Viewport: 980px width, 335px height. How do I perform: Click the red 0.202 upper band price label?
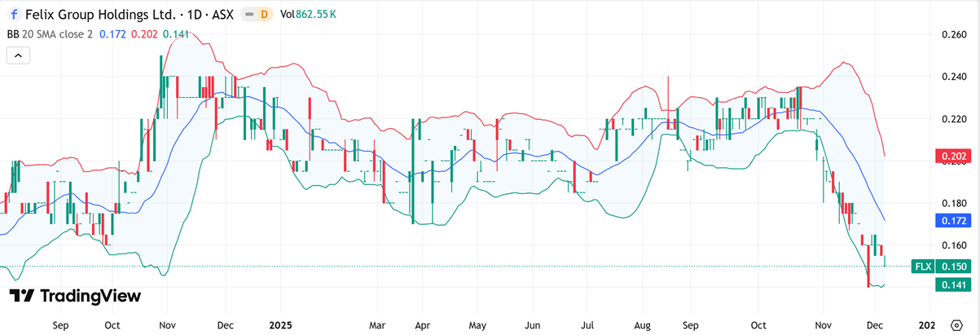point(954,156)
